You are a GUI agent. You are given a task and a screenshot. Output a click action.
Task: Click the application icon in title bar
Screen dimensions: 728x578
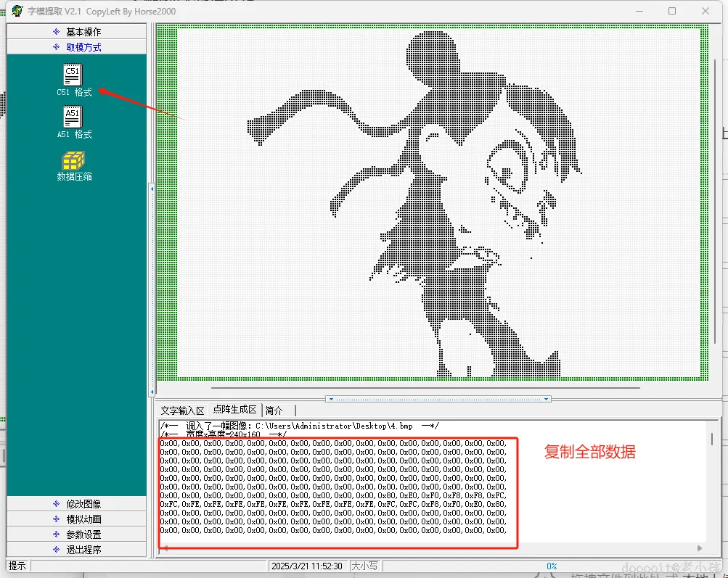click(x=17, y=11)
